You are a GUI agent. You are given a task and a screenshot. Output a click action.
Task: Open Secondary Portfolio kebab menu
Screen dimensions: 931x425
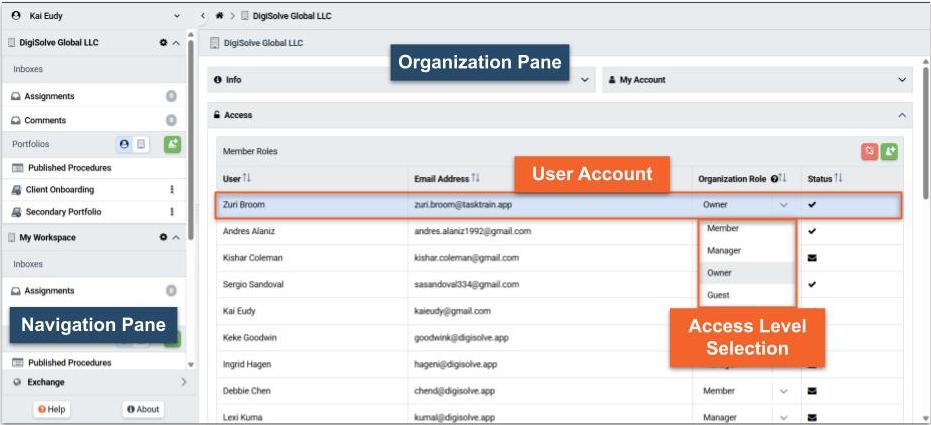[172, 212]
